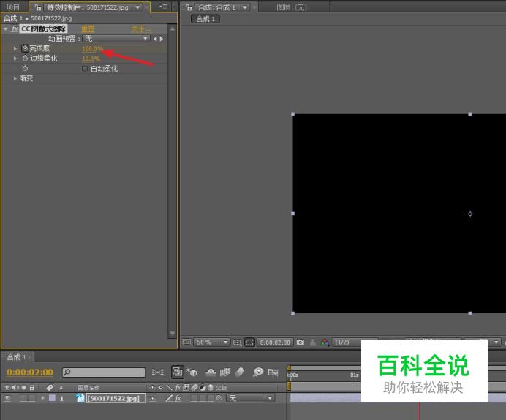Toggle always preview this view icon
The width and height of the screenshot is (506, 420).
tap(186, 342)
